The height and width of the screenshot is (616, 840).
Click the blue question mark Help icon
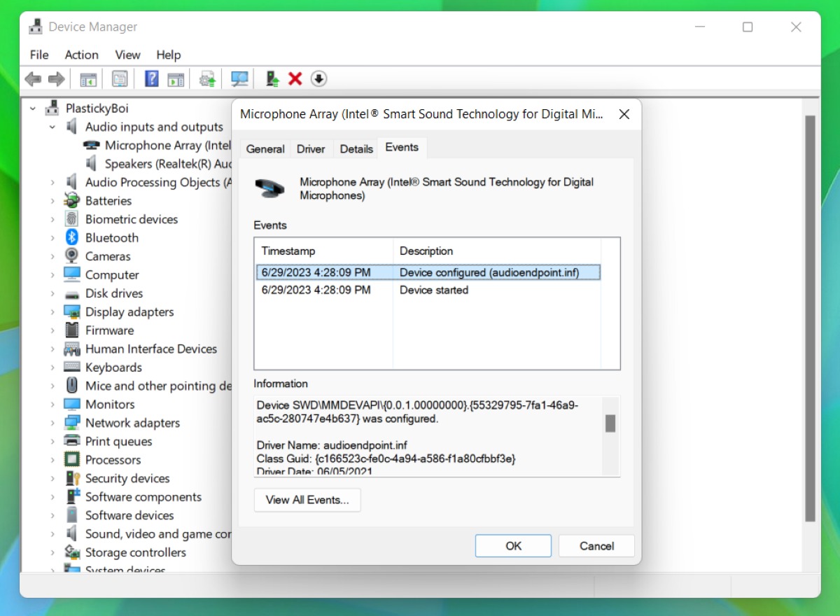pos(151,79)
